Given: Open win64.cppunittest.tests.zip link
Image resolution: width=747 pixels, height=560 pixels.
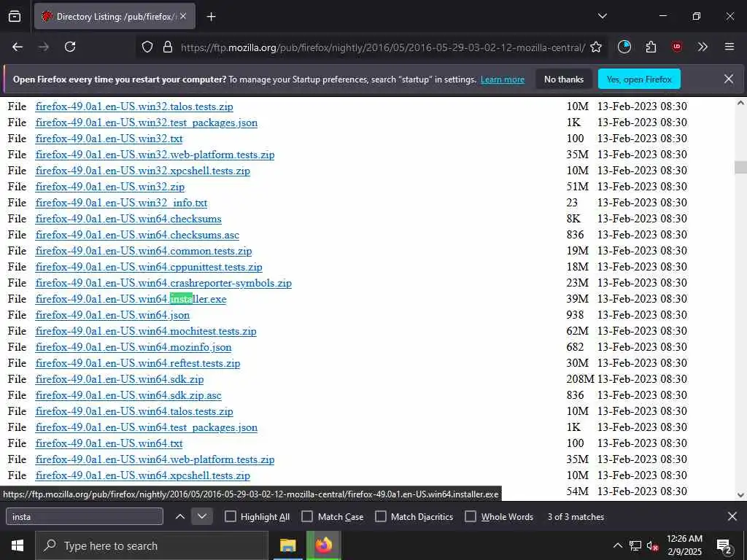Looking at the screenshot, I should click(149, 267).
